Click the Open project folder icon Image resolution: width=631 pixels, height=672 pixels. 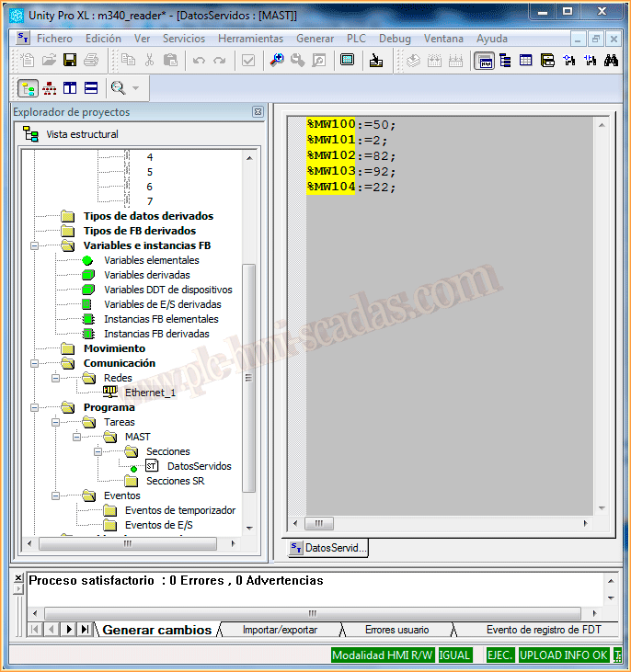click(x=49, y=61)
